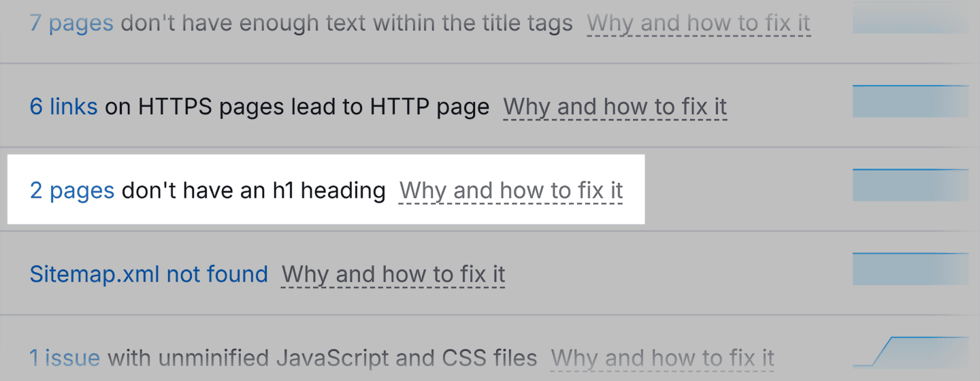
Task: Open the '6 links' HTTPS issue link
Action: 63,106
